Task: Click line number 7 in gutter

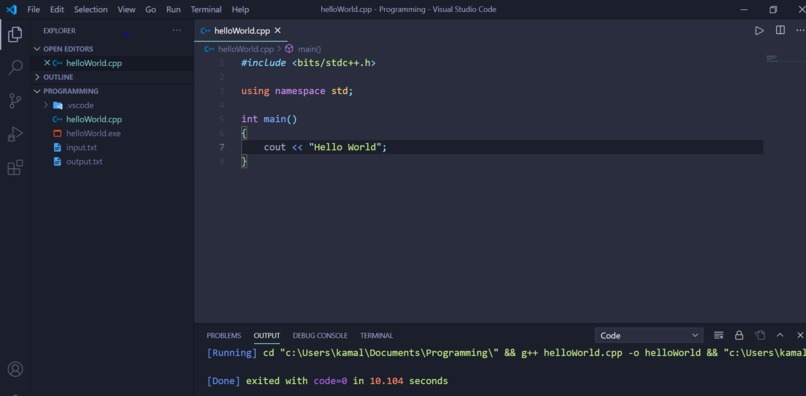Action: pyautogui.click(x=222, y=147)
